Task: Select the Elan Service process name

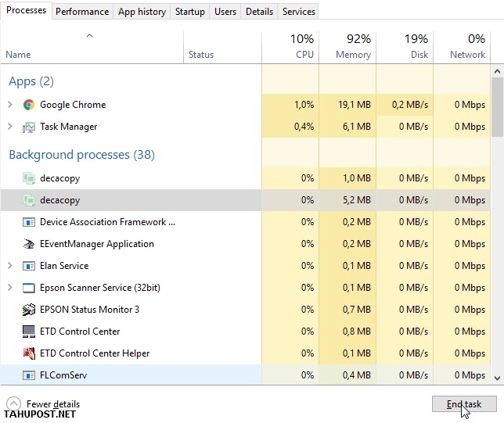Action: 64,266
